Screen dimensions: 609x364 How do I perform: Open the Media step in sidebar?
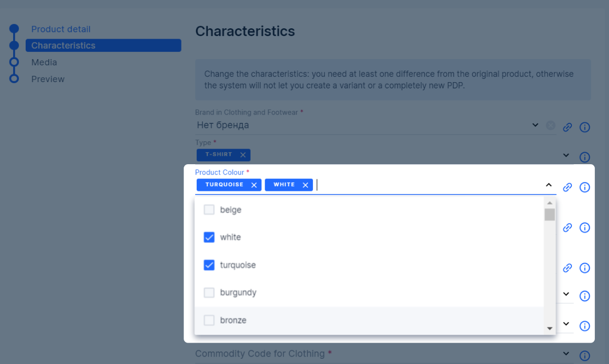[44, 62]
